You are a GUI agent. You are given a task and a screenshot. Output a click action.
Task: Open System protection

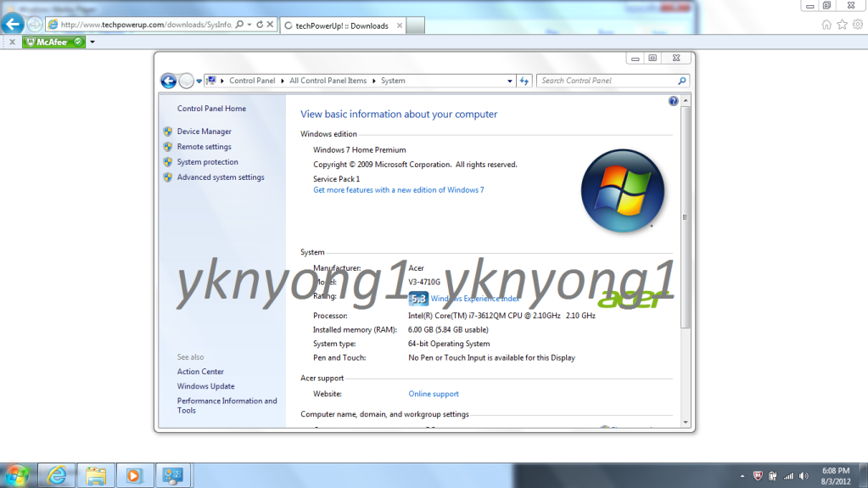pyautogui.click(x=208, y=162)
